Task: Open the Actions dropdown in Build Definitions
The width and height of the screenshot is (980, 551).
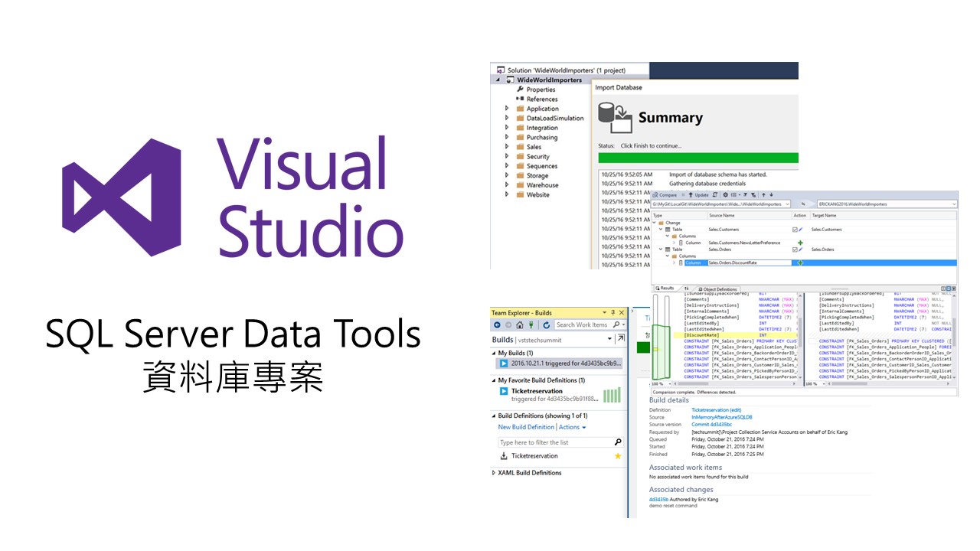Action: pyautogui.click(x=572, y=427)
